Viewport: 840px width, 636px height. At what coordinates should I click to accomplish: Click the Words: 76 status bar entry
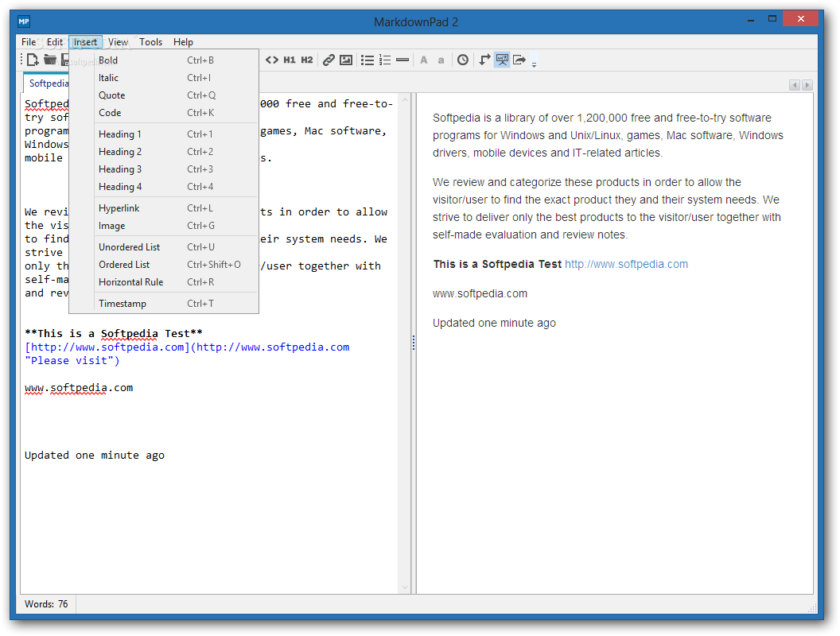[x=46, y=604]
